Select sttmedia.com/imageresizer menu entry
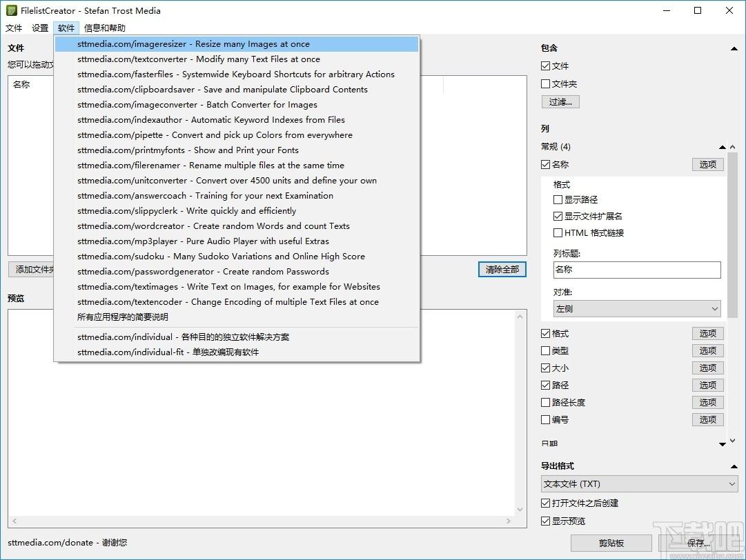Screen dimensions: 746x560 point(237,44)
